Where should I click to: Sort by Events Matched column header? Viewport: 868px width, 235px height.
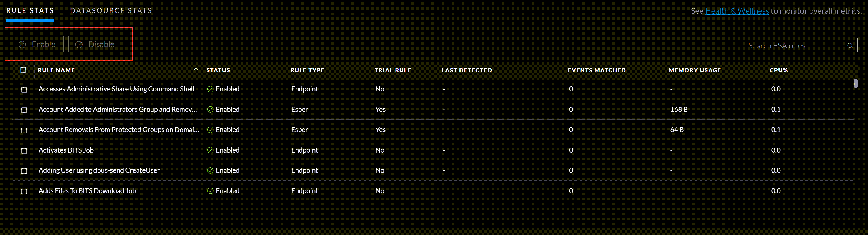(x=596, y=70)
